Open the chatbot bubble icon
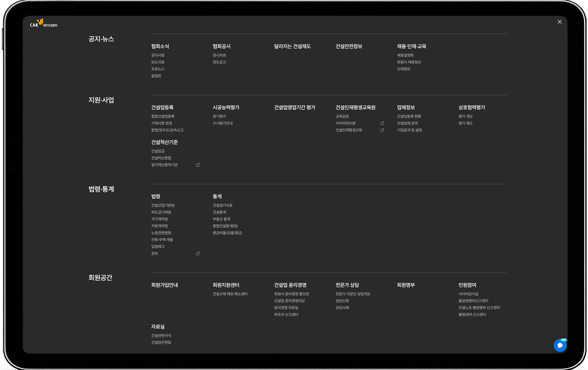This screenshot has width=588, height=370. coord(560,345)
